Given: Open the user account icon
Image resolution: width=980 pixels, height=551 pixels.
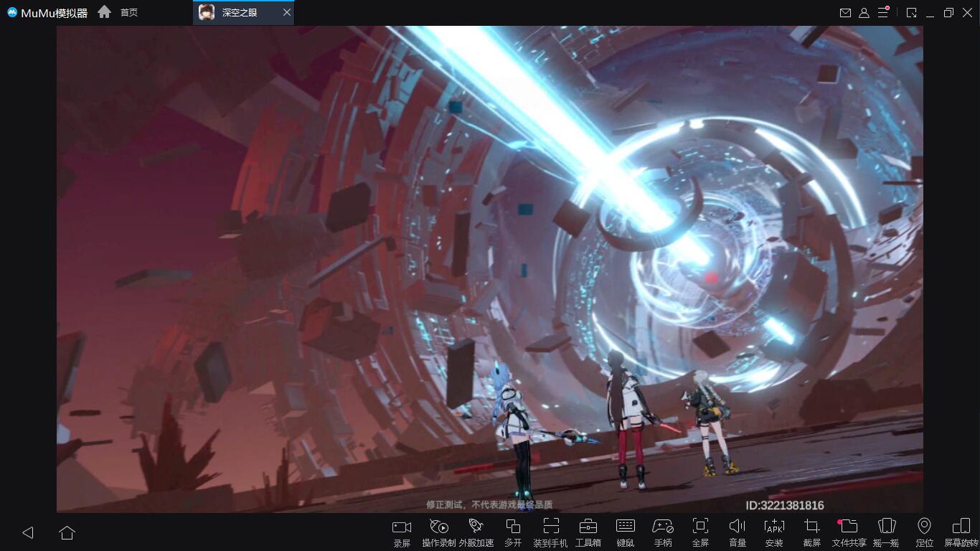Looking at the screenshot, I should (x=864, y=13).
